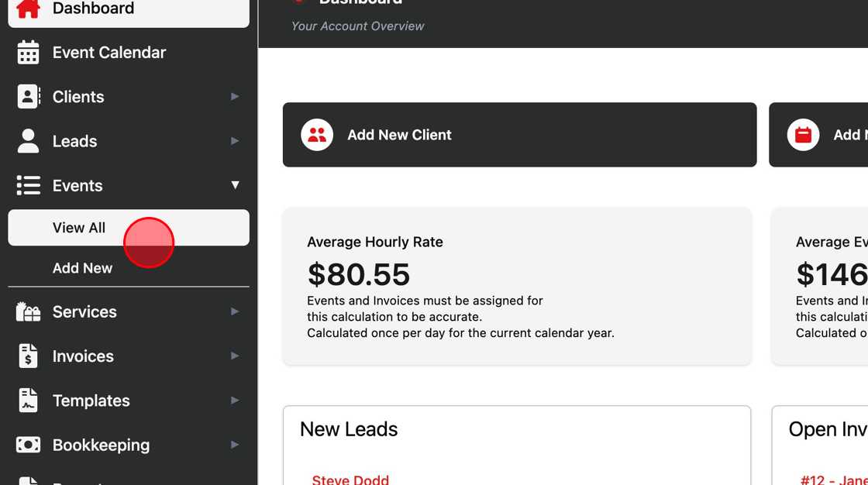Open the Steve Dodd lead link
Image resolution: width=868 pixels, height=485 pixels.
point(350,480)
